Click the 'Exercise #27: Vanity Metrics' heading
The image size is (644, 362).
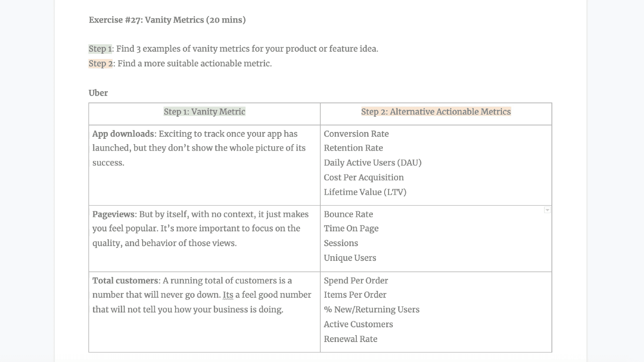167,20
